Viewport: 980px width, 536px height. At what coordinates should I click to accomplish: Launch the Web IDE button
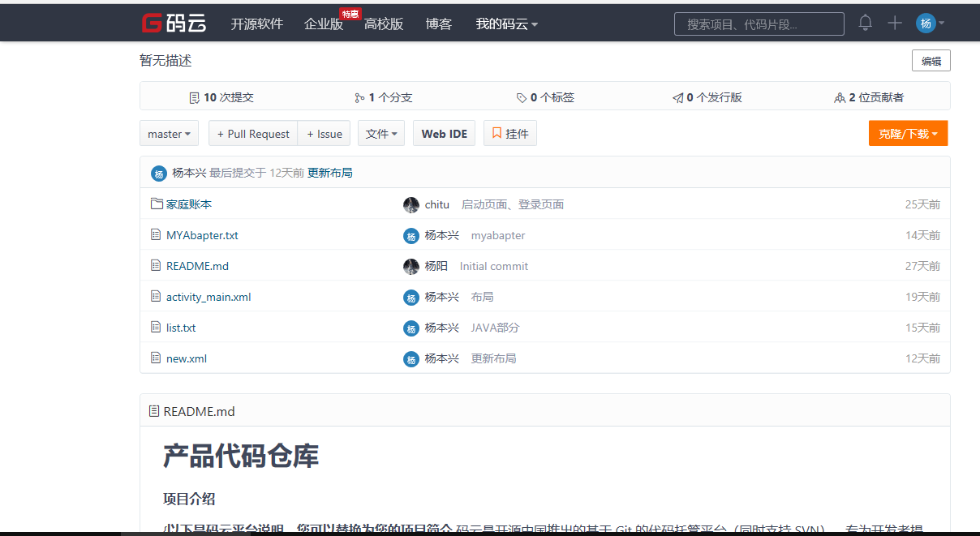(445, 134)
